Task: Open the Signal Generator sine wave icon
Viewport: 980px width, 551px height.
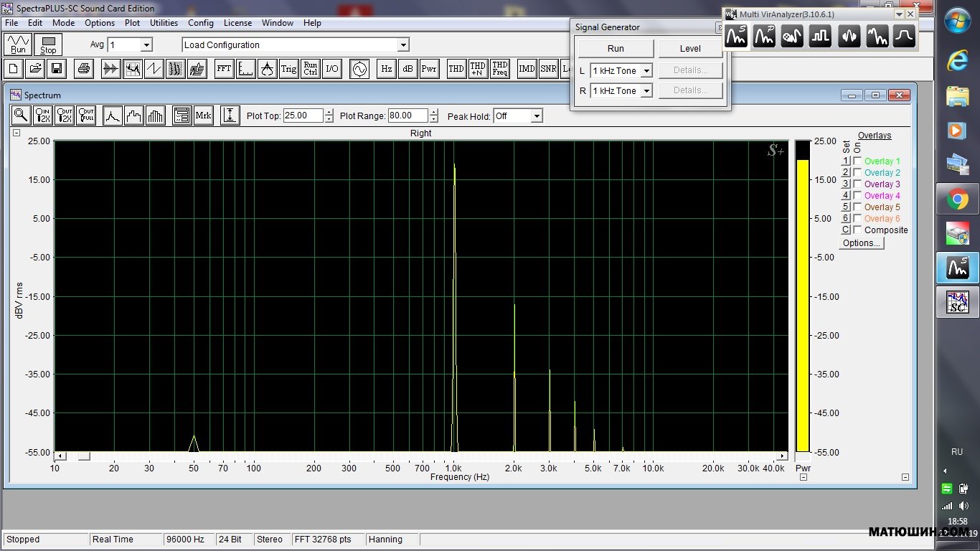Action: [x=359, y=69]
